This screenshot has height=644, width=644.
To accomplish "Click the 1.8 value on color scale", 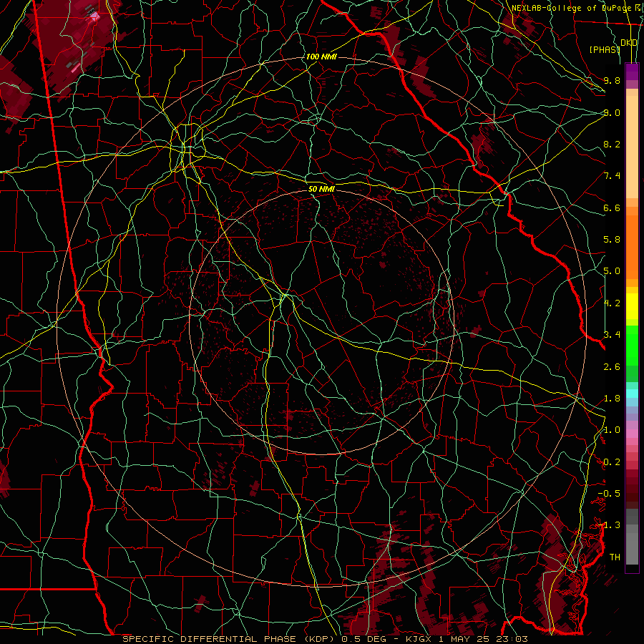I will coord(612,399).
